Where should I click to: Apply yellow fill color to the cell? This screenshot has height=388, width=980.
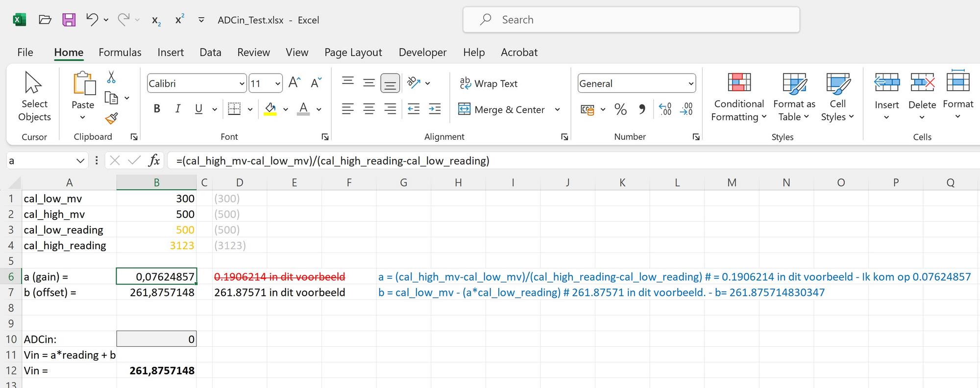[270, 109]
